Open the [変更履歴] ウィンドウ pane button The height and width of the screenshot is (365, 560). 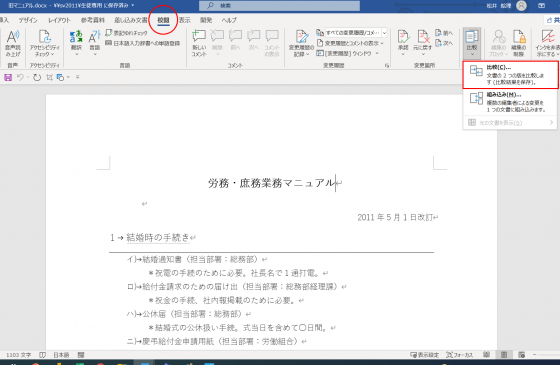tap(344, 54)
